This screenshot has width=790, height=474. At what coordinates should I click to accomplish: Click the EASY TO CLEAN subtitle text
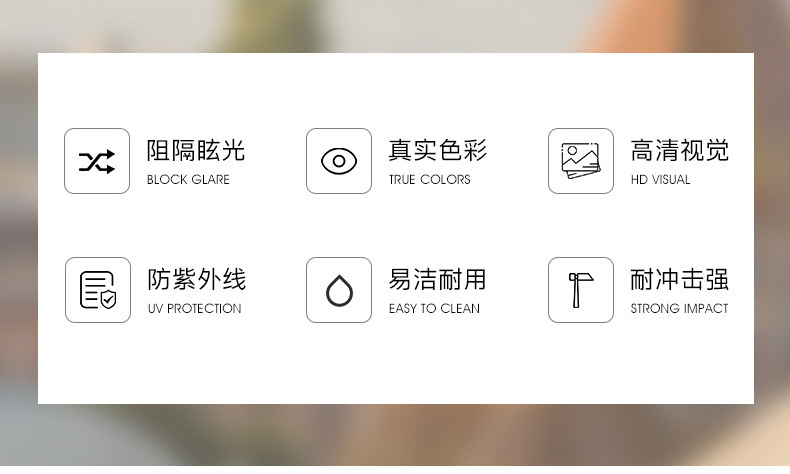coord(434,309)
